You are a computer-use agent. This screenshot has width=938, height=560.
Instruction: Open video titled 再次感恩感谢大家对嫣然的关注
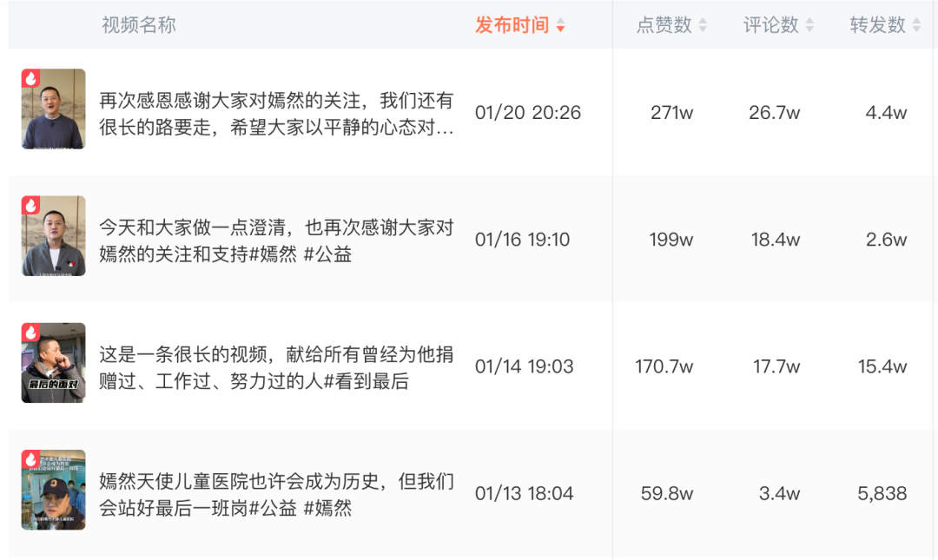[276, 114]
